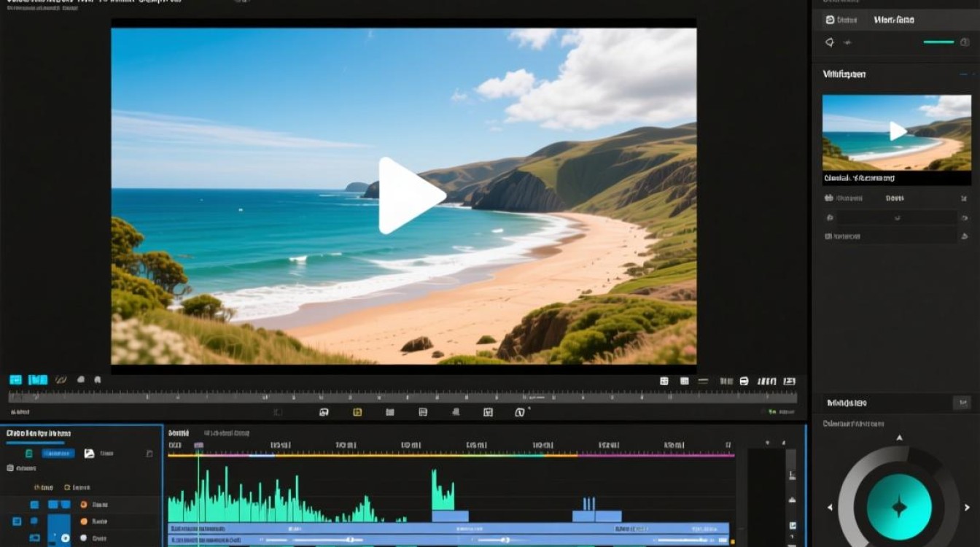Switch to the bold white tab in the right panel

click(894, 20)
